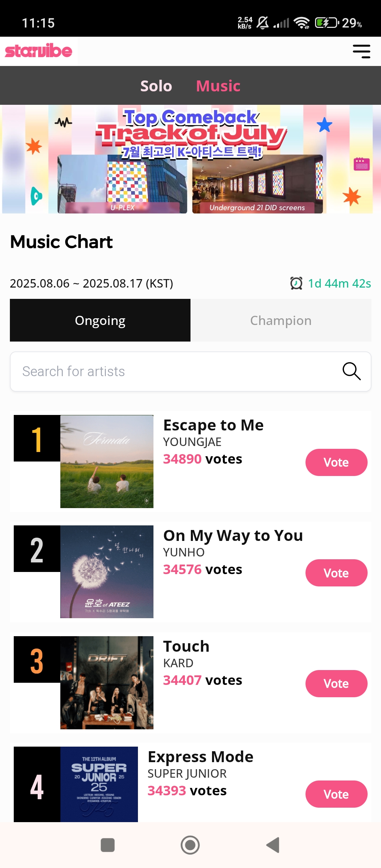Click the search magnifier icon

pyautogui.click(x=352, y=371)
